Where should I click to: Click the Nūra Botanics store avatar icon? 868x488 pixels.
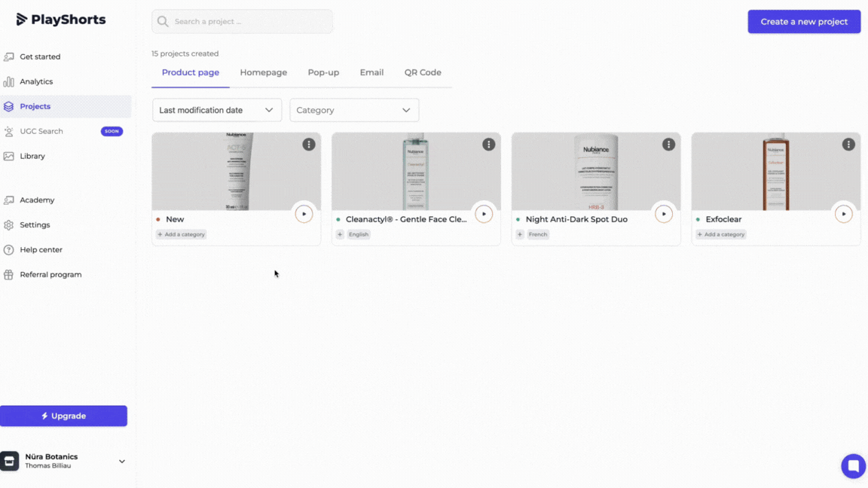coord(9,461)
